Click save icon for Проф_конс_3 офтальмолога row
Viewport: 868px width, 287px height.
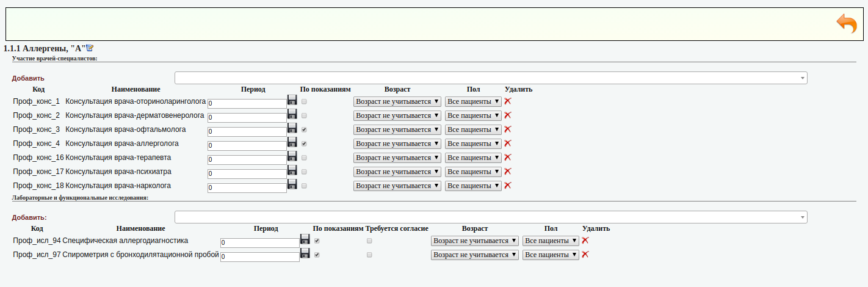click(x=292, y=128)
